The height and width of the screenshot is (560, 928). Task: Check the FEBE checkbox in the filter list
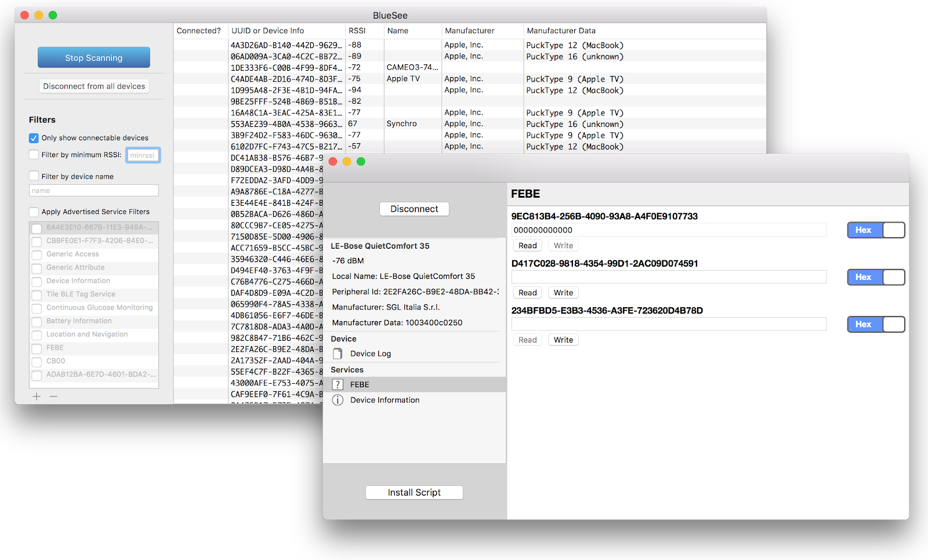tap(37, 348)
